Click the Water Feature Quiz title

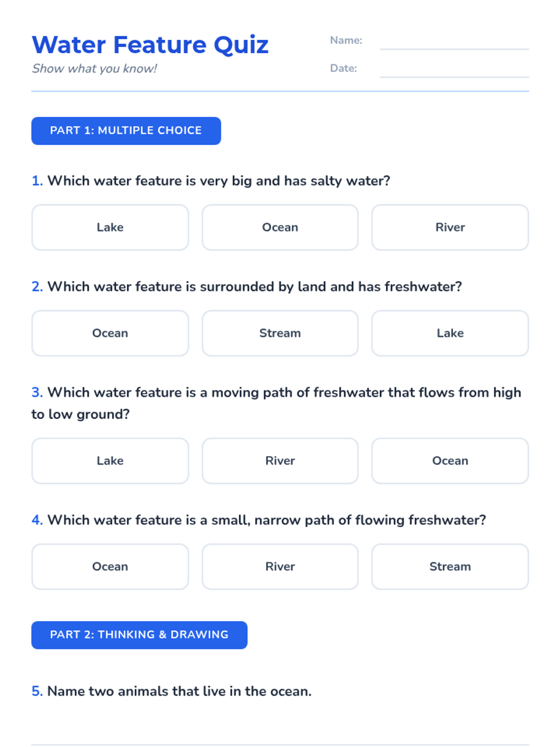pyautogui.click(x=150, y=45)
